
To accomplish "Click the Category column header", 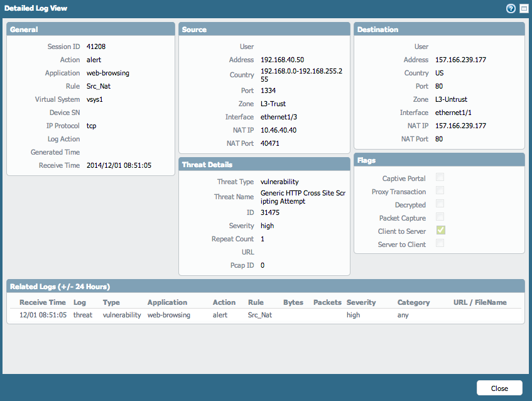I will pyautogui.click(x=413, y=302).
